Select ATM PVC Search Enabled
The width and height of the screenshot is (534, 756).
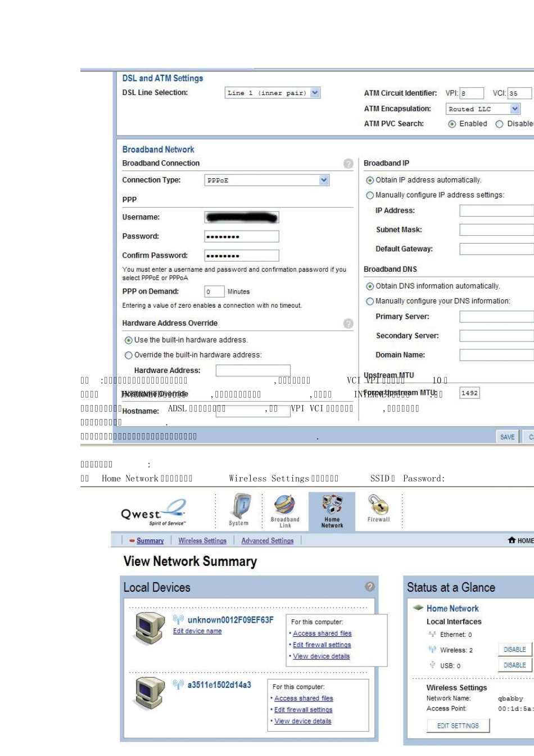[x=452, y=124]
